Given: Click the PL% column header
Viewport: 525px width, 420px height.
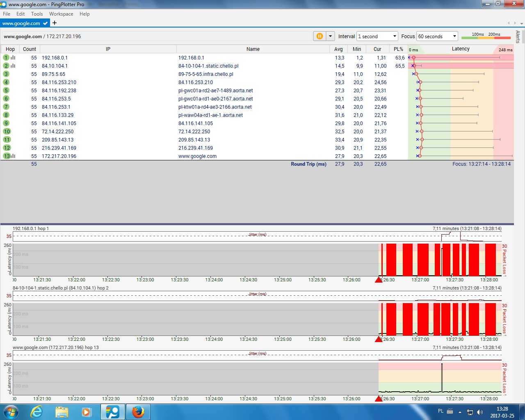Looking at the screenshot, I should point(398,49).
